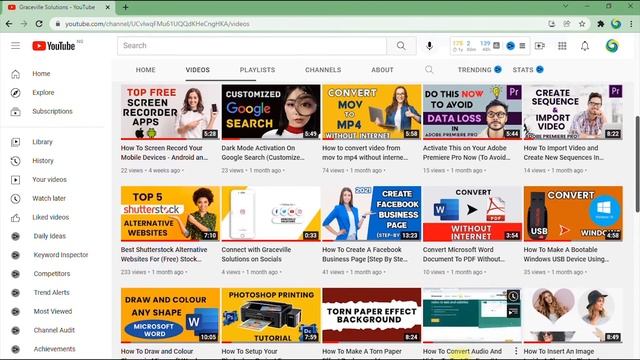Reload the page in Chrome

click(x=39, y=24)
